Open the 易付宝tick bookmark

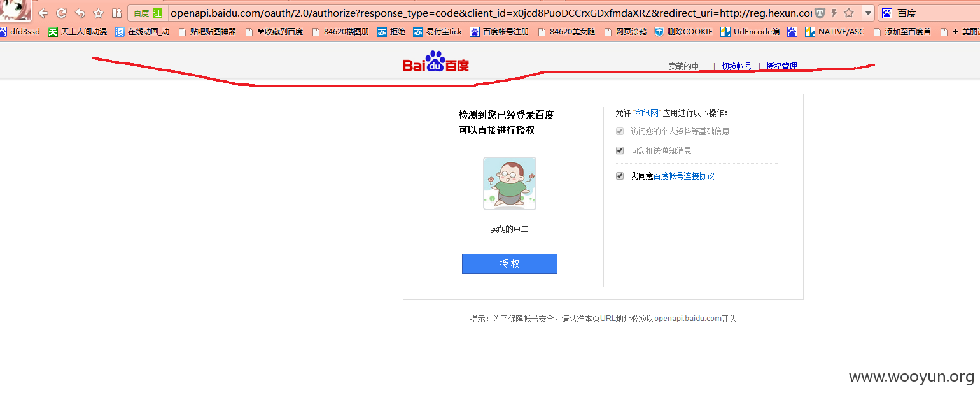tap(438, 32)
